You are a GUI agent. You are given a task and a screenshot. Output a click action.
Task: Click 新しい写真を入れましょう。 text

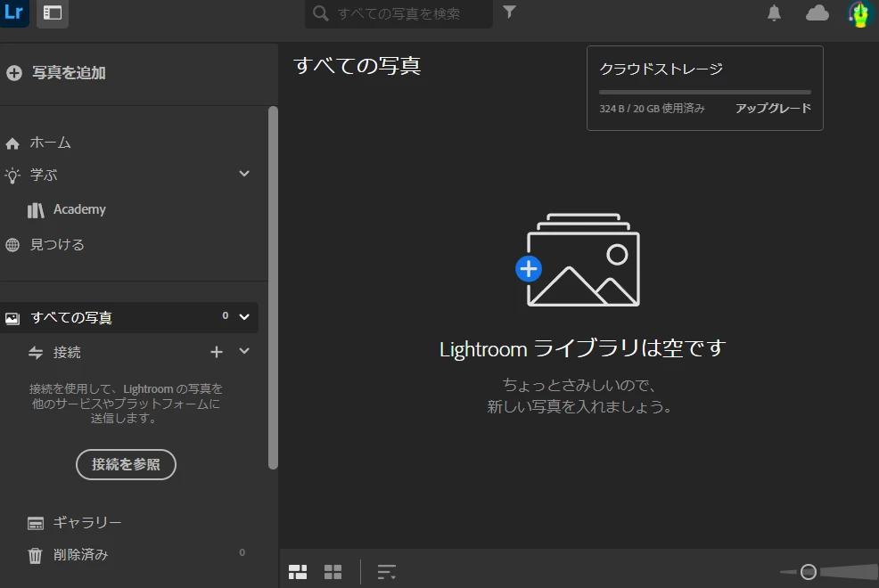click(x=579, y=406)
